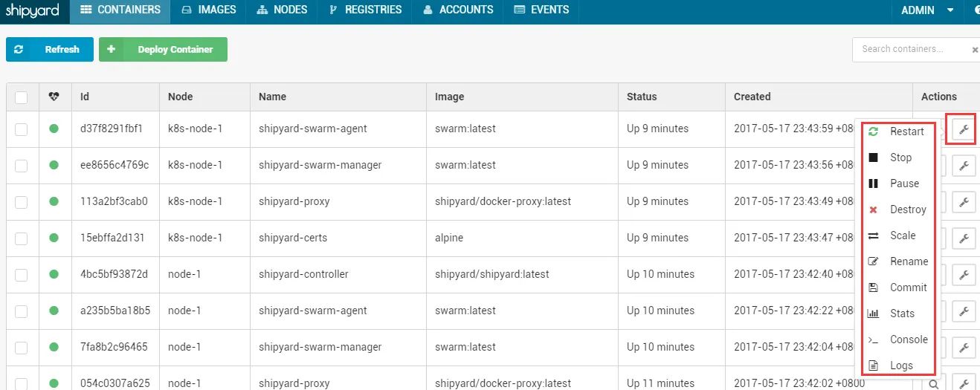Click the wrench actions icon for shipyard-certs
Image resolution: width=980 pixels, height=390 pixels.
tap(964, 238)
